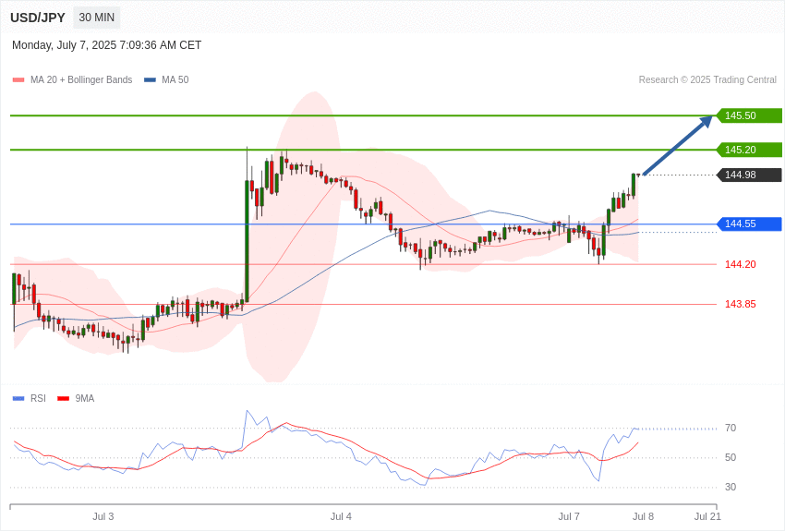Viewport: 785px width, 532px height.
Task: Click the 144.55 blue pivot tag
Action: point(750,224)
